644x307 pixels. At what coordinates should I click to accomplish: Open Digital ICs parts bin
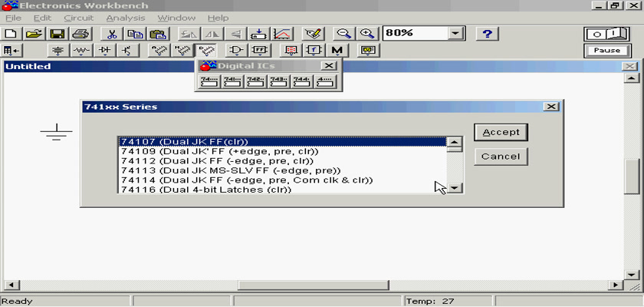tap(205, 51)
